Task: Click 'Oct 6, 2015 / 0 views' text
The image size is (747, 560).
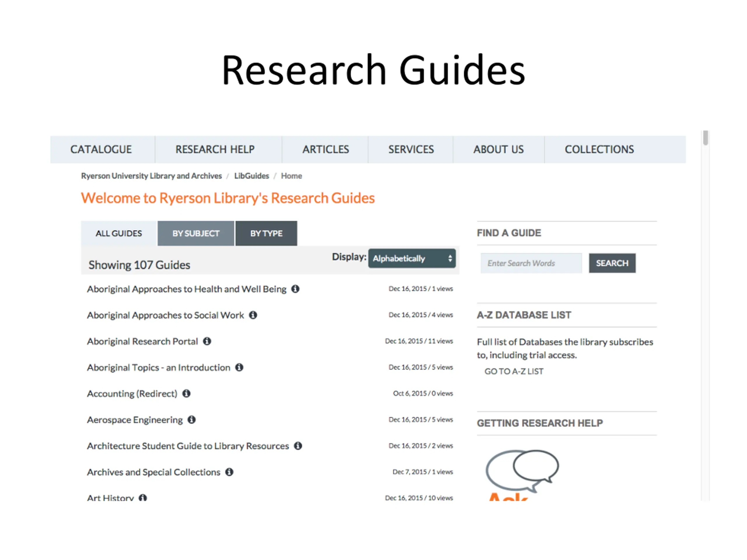Action: pyautogui.click(x=423, y=393)
